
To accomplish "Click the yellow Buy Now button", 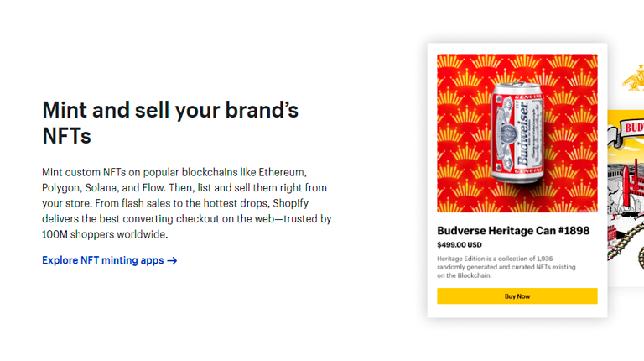I will coord(517,296).
